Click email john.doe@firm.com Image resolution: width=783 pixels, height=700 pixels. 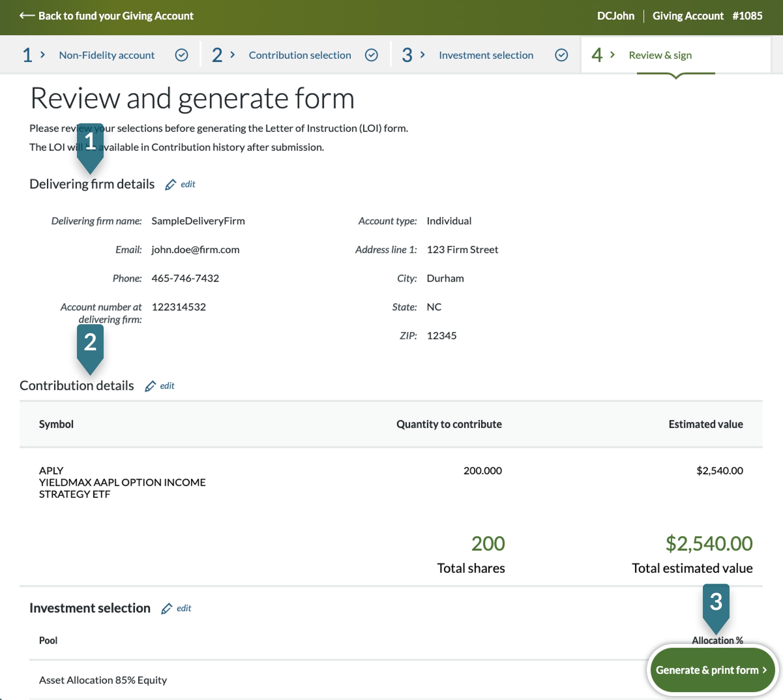pyautogui.click(x=195, y=250)
